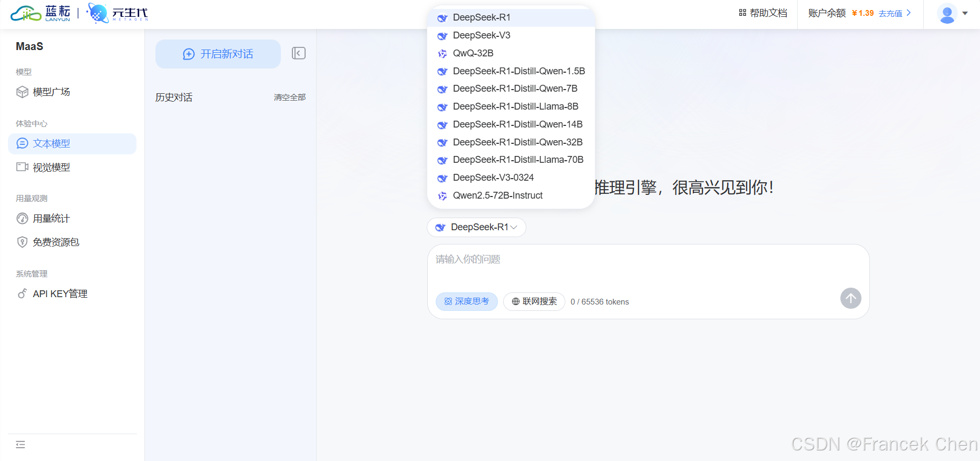
Task: Toggle the 联网搜索 web search option
Action: click(534, 301)
